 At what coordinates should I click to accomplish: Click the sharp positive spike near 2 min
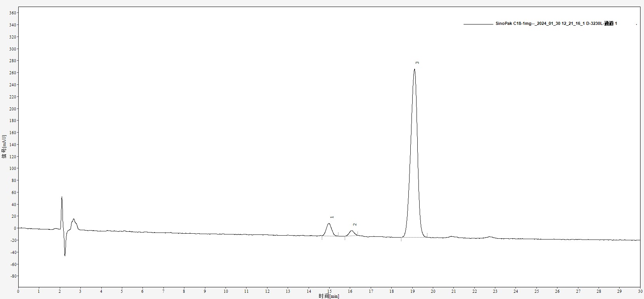tap(62, 198)
